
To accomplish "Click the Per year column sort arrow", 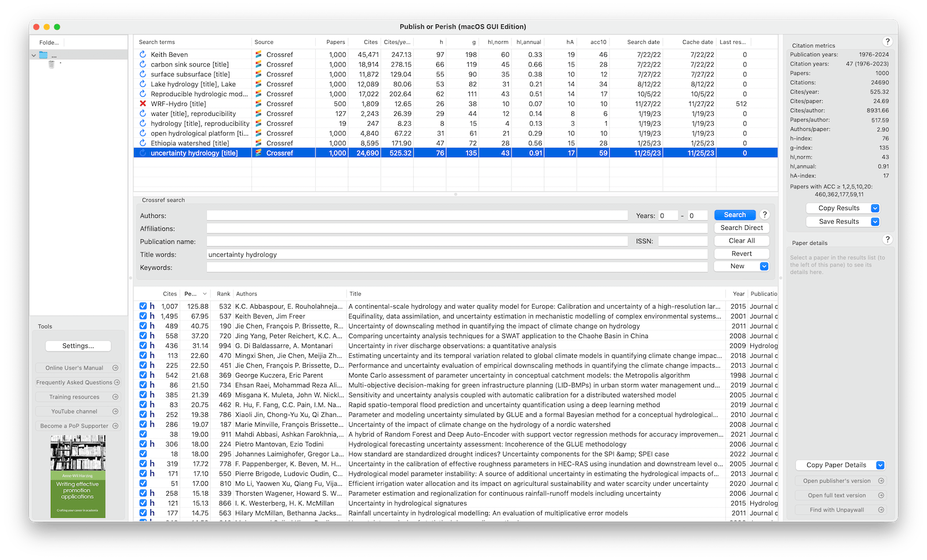I will point(205,294).
